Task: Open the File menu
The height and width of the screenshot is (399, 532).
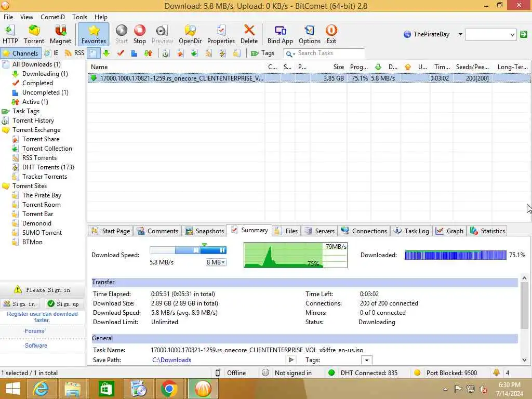Action: [8, 17]
